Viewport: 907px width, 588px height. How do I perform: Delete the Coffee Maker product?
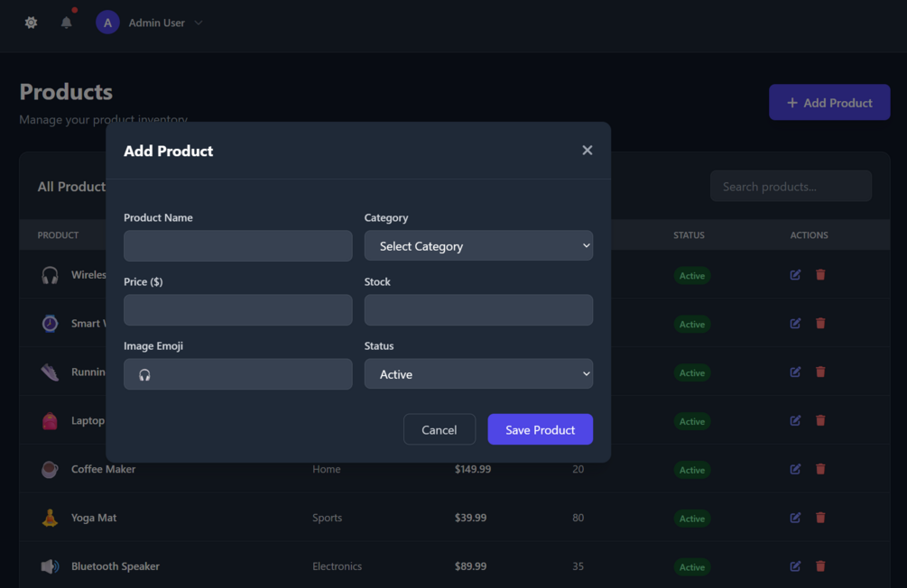pos(820,469)
